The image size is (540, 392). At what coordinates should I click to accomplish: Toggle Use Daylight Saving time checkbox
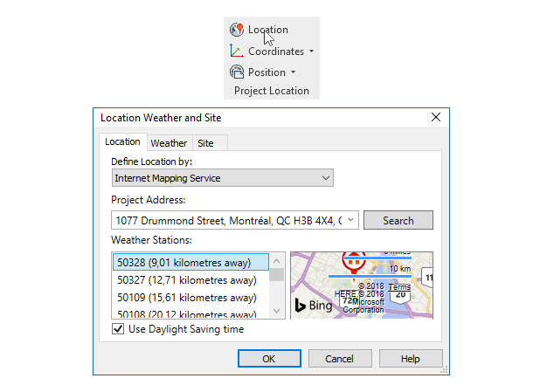pos(118,329)
